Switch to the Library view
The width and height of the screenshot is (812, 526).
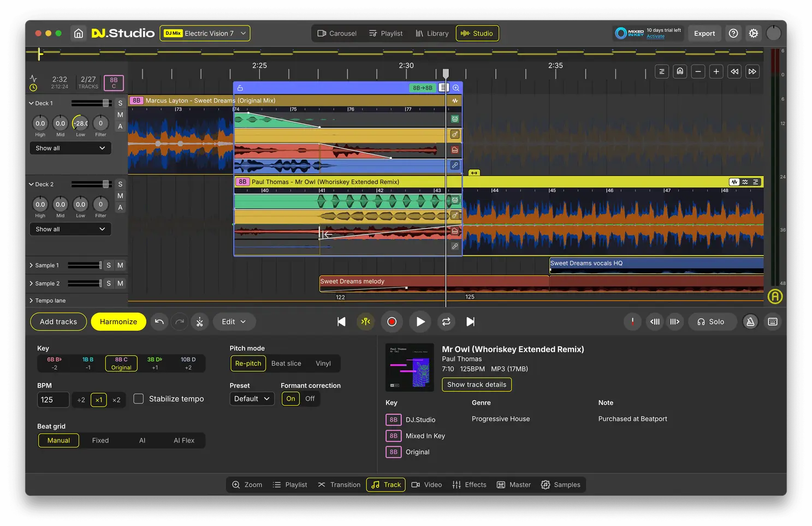click(x=432, y=33)
